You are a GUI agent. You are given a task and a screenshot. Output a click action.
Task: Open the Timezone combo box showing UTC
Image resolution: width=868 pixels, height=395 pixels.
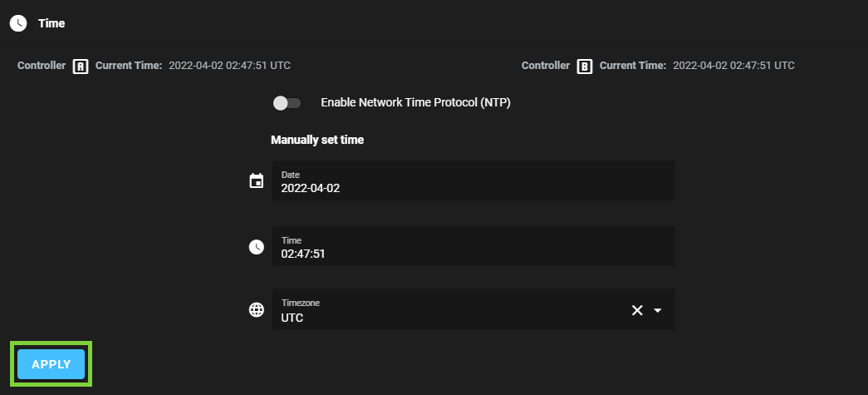[449, 310]
